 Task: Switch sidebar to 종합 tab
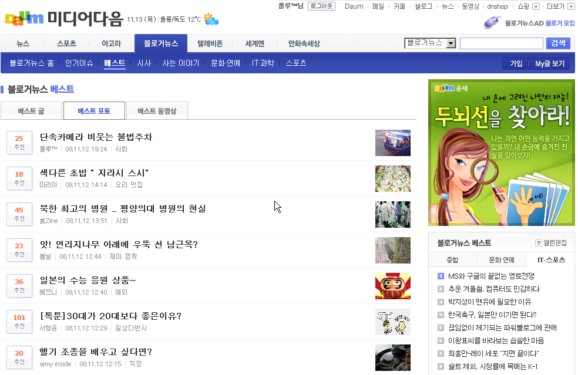coord(453,260)
